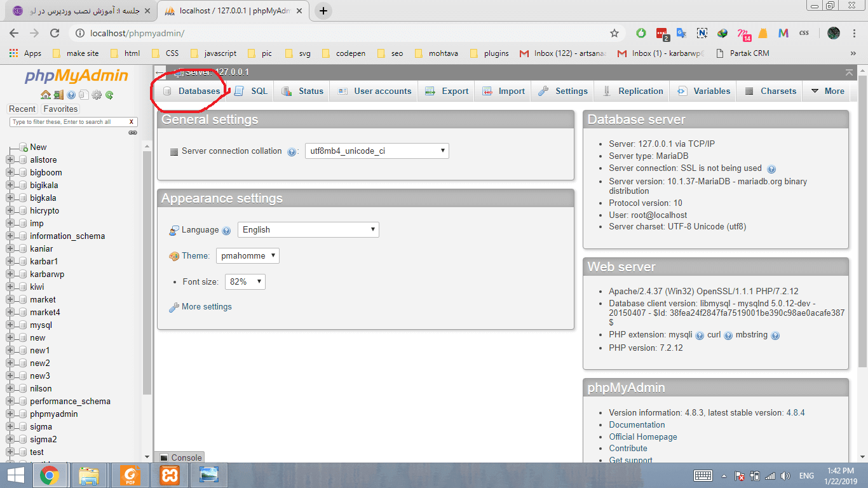868x488 pixels.
Task: Expand the karbarwp database node
Action: tap(10, 274)
